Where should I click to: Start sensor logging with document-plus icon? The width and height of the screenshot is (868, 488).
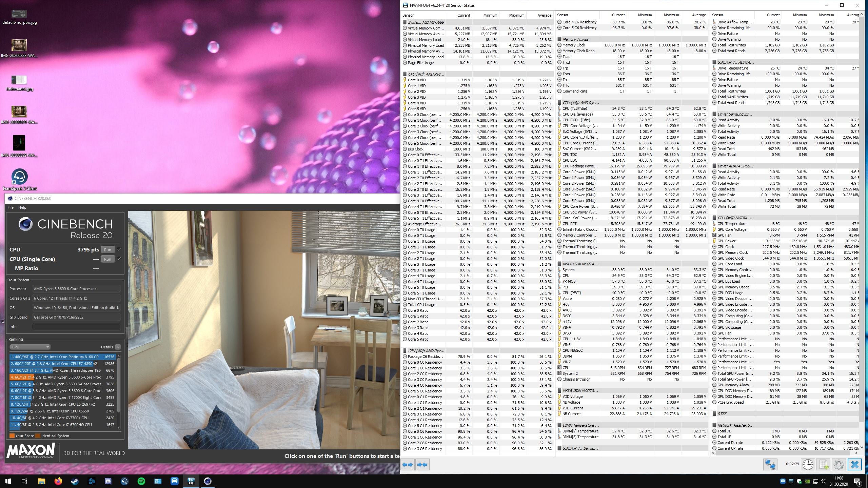823,464
